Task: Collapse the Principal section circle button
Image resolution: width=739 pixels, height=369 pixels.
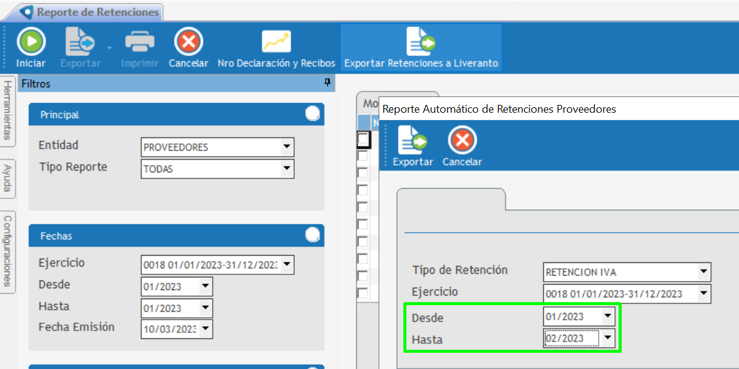Action: (x=312, y=114)
